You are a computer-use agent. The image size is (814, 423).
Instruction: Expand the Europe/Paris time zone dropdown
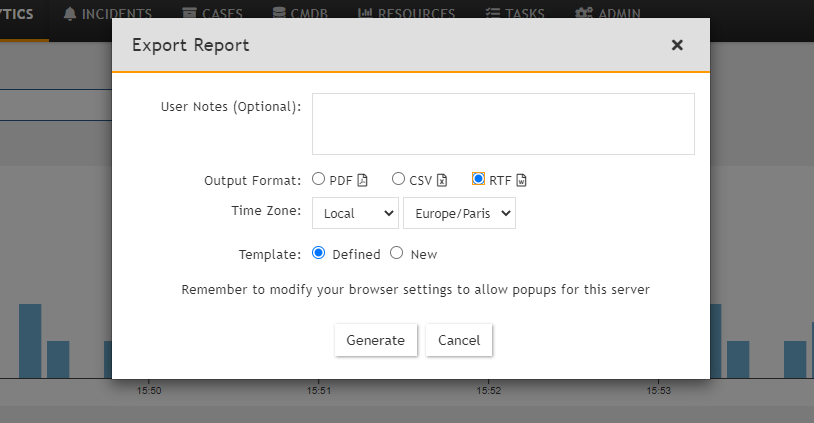(x=458, y=213)
